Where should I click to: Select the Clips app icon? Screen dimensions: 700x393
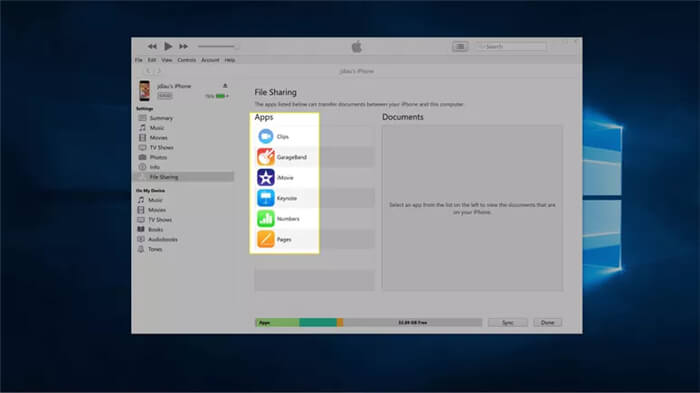coord(266,136)
